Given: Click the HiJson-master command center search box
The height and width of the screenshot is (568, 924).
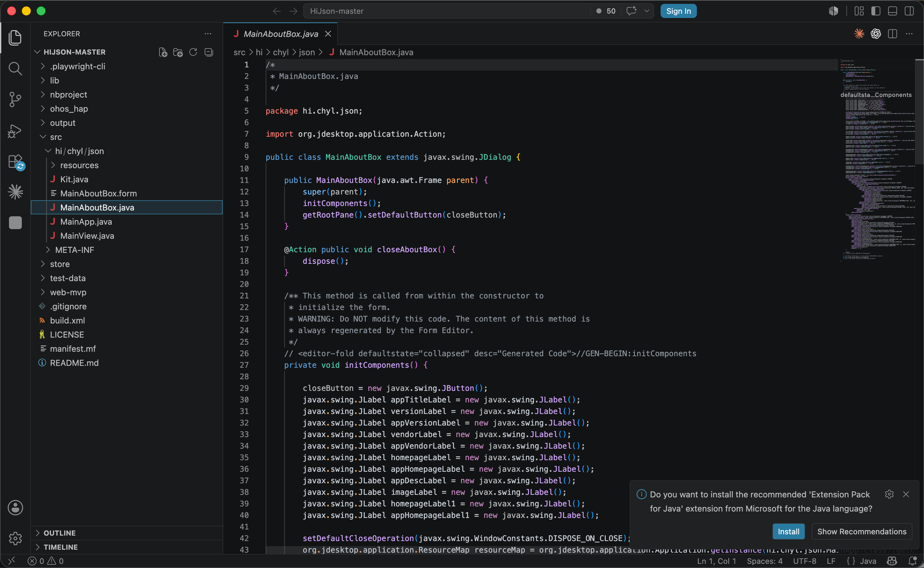Looking at the screenshot, I should (447, 11).
